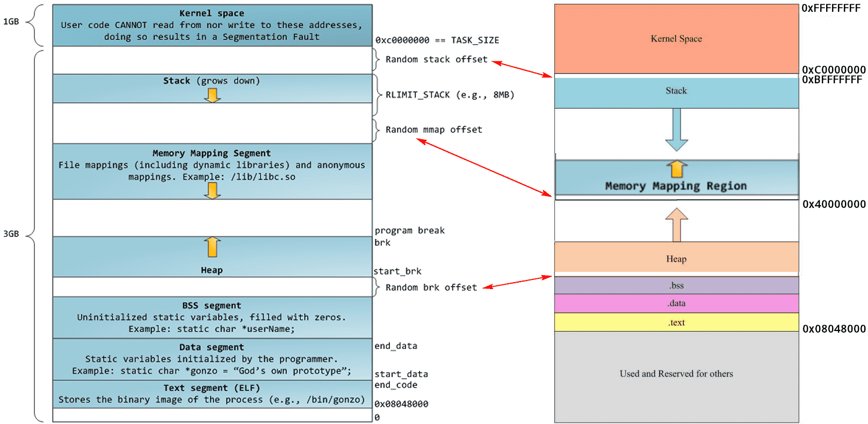Click the 'end_code' label
Viewport: 868px width, 424px height.
[396, 385]
